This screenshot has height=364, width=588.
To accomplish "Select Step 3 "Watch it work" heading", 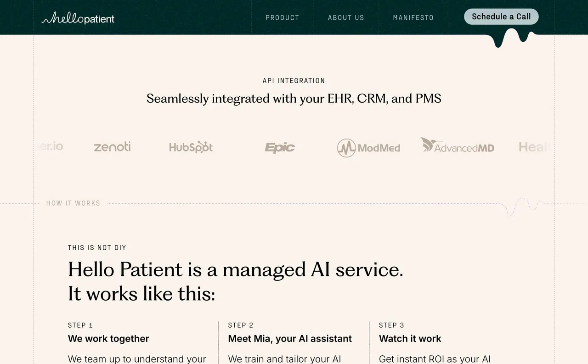I will point(410,339).
